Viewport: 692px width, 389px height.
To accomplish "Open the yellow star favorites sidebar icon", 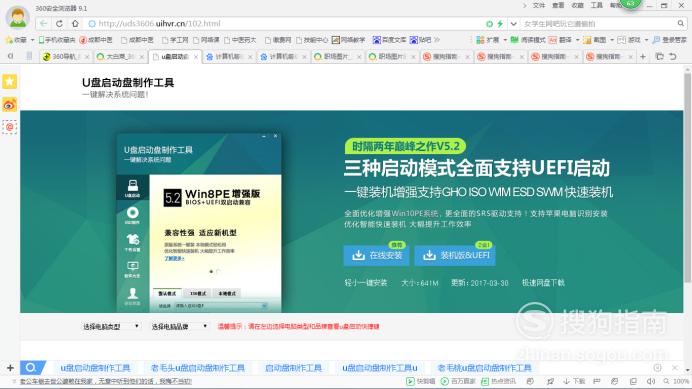I will (x=10, y=81).
